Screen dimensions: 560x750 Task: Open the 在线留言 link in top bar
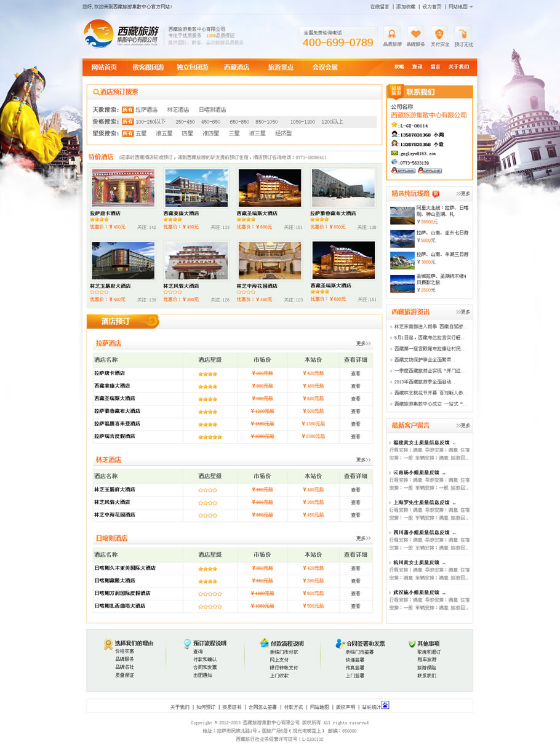pos(379,7)
